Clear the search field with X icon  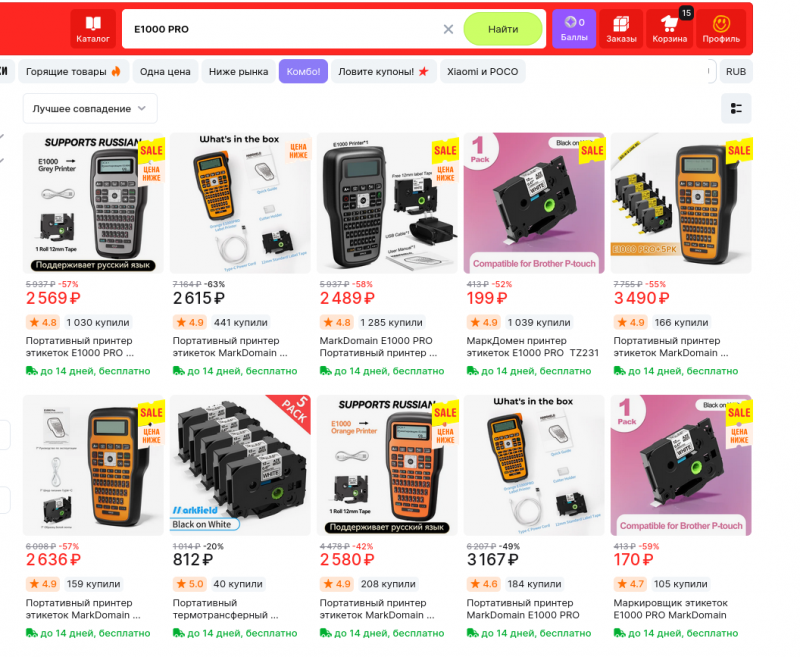pos(448,30)
